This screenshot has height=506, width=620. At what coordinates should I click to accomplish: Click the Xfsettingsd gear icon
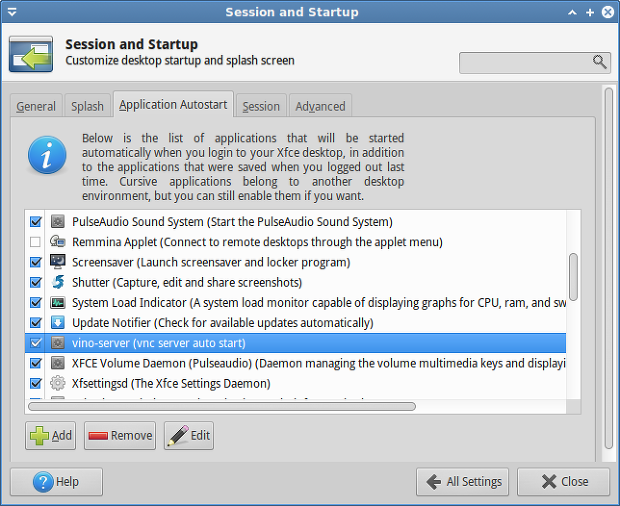point(58,383)
